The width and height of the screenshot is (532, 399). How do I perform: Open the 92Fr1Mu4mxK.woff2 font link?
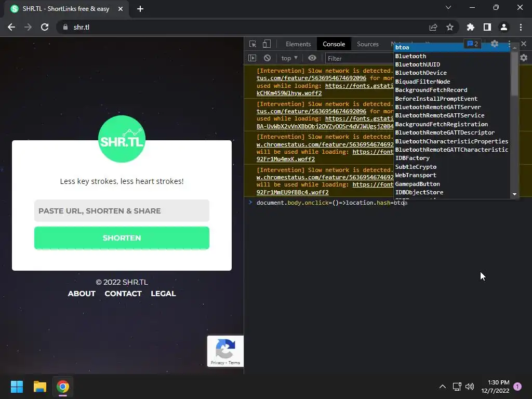click(286, 159)
